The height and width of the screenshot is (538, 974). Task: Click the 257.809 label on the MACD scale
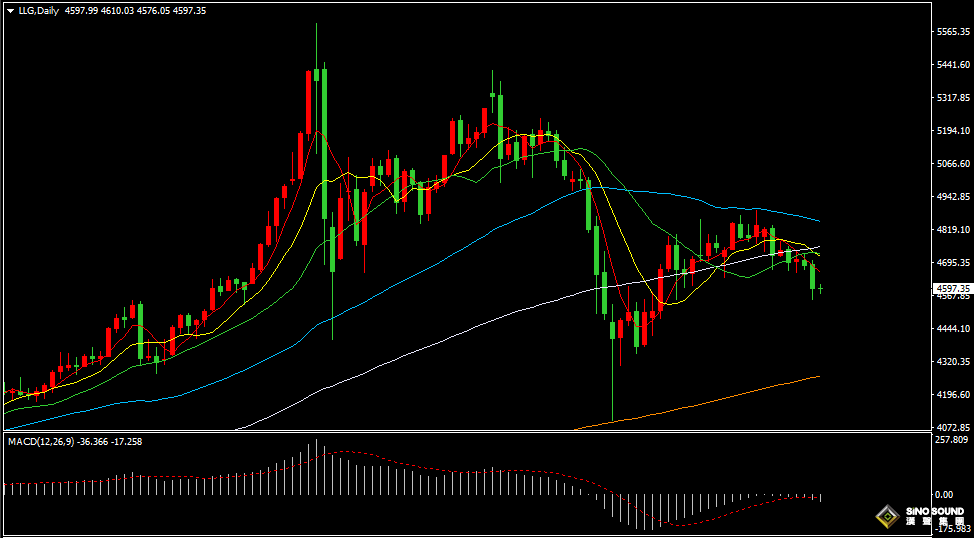(952, 440)
